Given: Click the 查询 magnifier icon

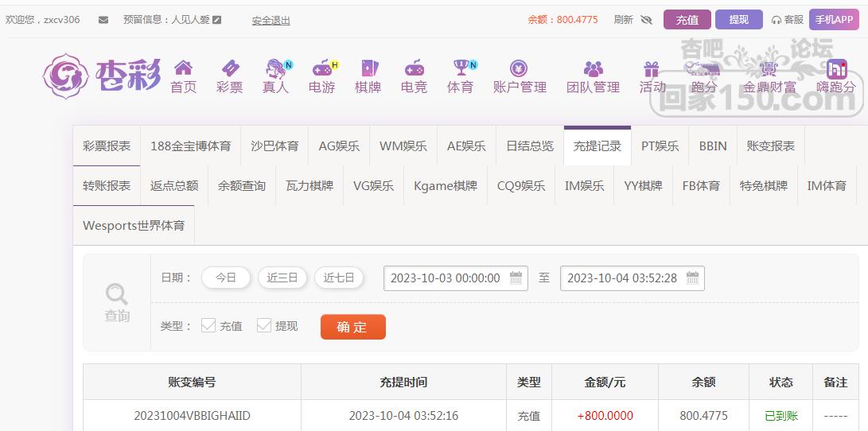Looking at the screenshot, I should click(117, 294).
